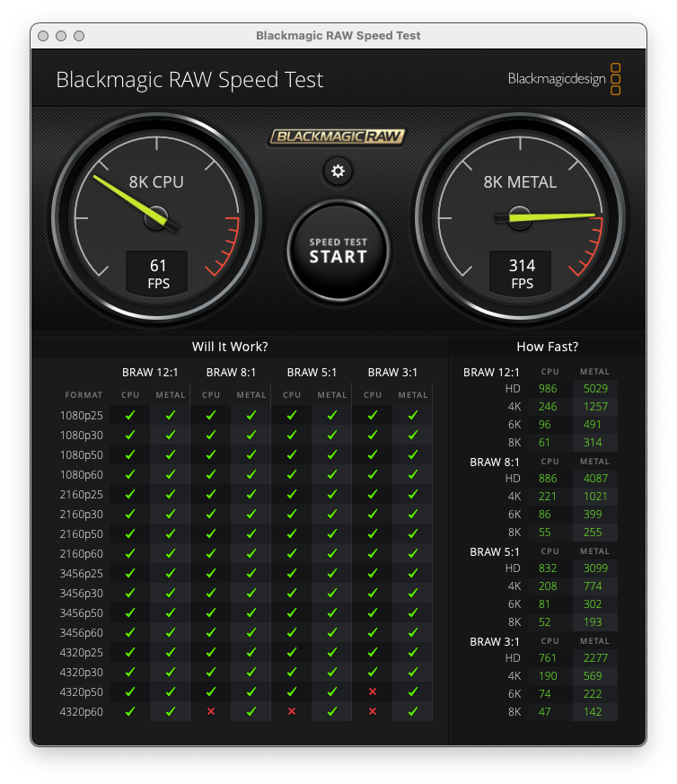
Task: Click checkmark for 2160p60 BRAW 12:1 METAL
Action: click(171, 553)
